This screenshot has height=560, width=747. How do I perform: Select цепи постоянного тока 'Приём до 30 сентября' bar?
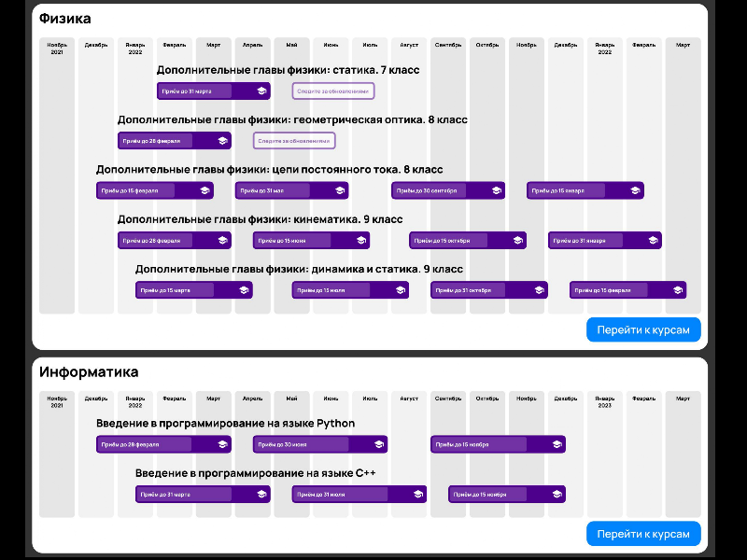pyautogui.click(x=448, y=190)
